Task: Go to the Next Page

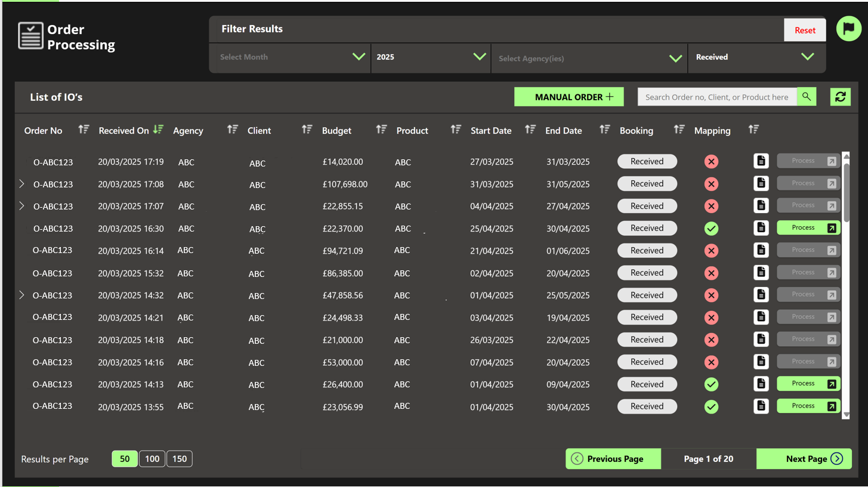Action: (x=804, y=459)
